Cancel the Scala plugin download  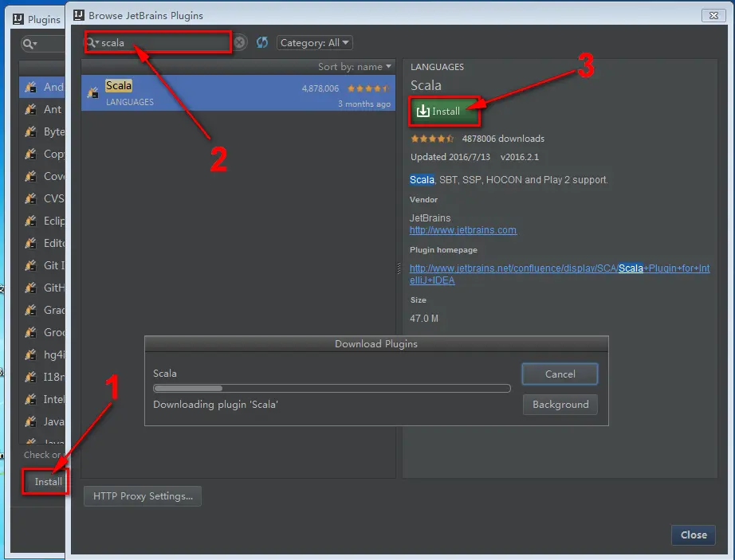[x=560, y=374]
